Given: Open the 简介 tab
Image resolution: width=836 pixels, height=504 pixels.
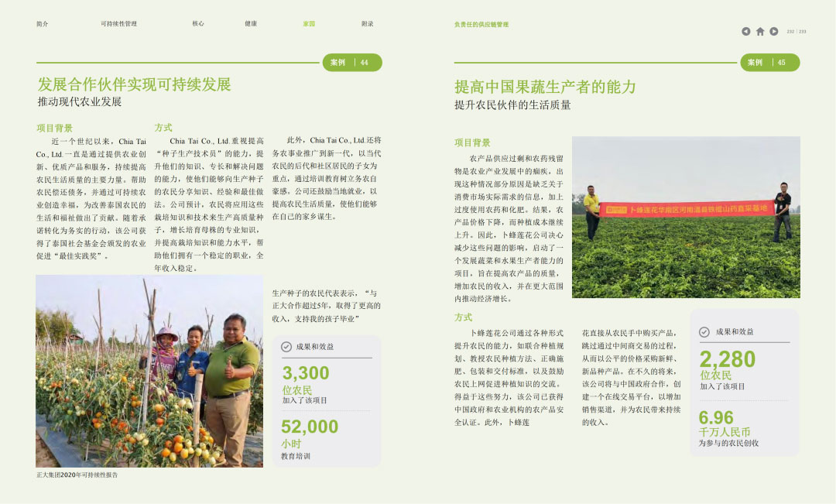Looking at the screenshot, I should click(42, 24).
